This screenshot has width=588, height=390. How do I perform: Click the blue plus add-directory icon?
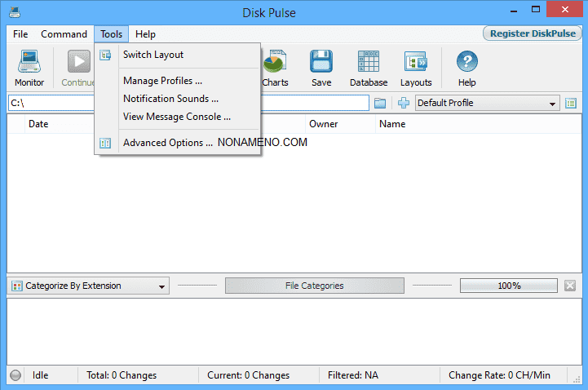click(x=403, y=103)
